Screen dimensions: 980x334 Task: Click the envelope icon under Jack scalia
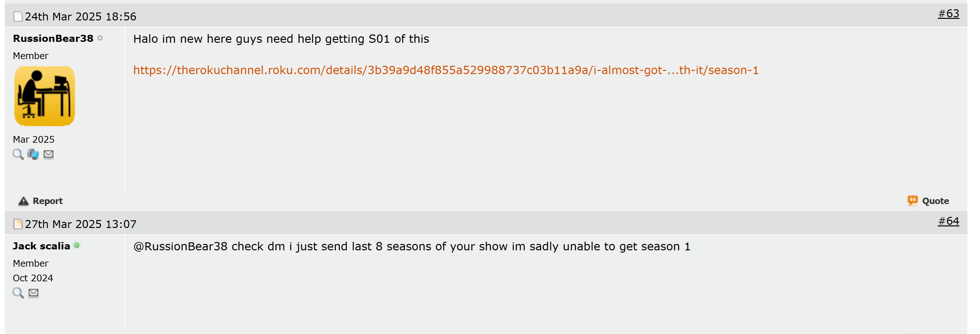[x=34, y=292]
